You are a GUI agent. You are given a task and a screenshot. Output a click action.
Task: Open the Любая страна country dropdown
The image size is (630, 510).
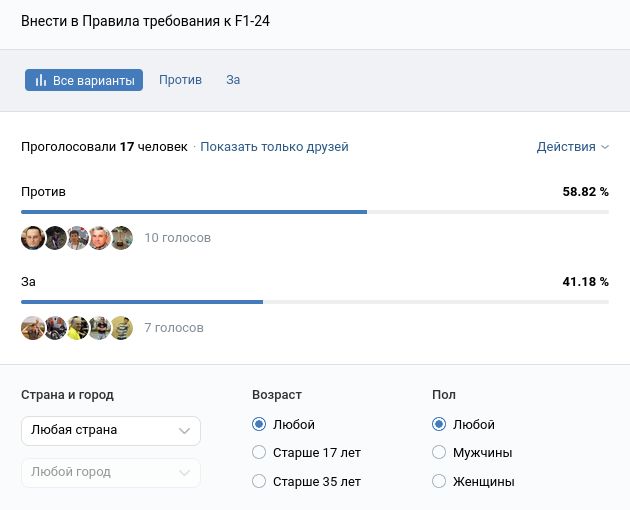click(x=111, y=430)
